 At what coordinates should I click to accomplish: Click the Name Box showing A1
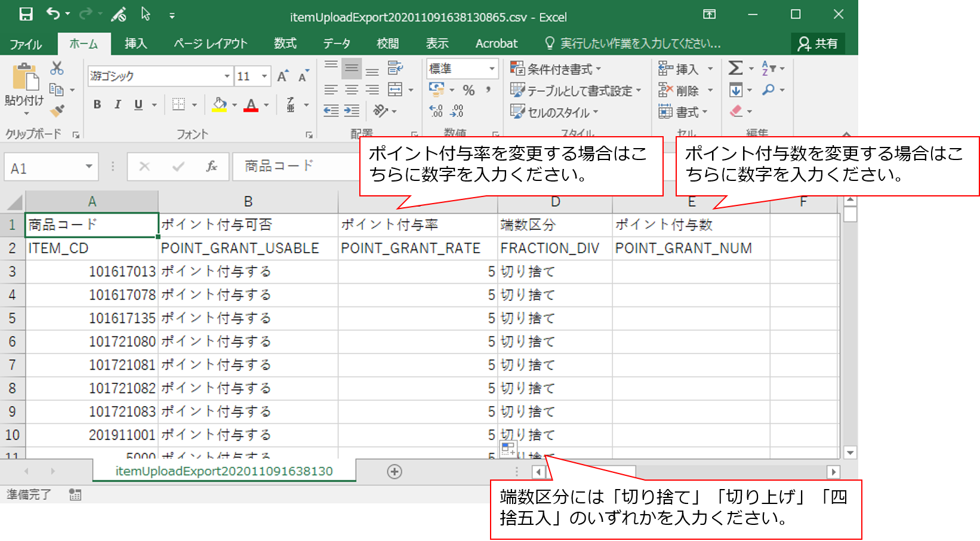(x=45, y=168)
